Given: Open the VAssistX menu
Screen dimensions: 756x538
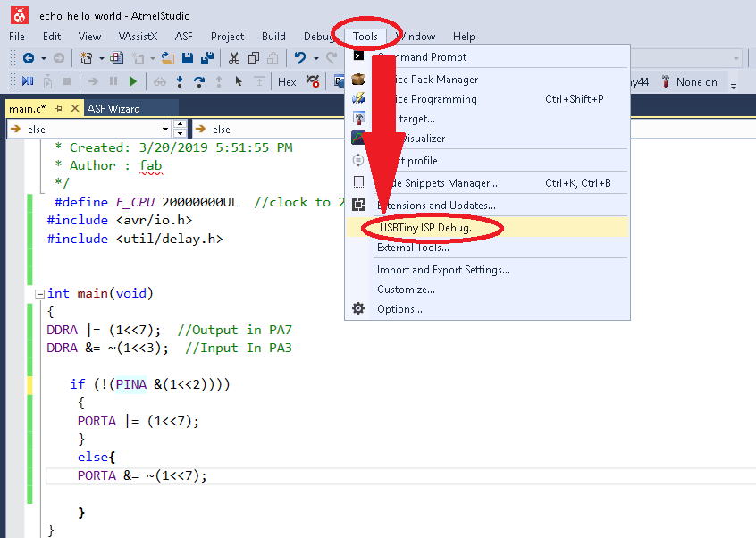Looking at the screenshot, I should point(138,37).
